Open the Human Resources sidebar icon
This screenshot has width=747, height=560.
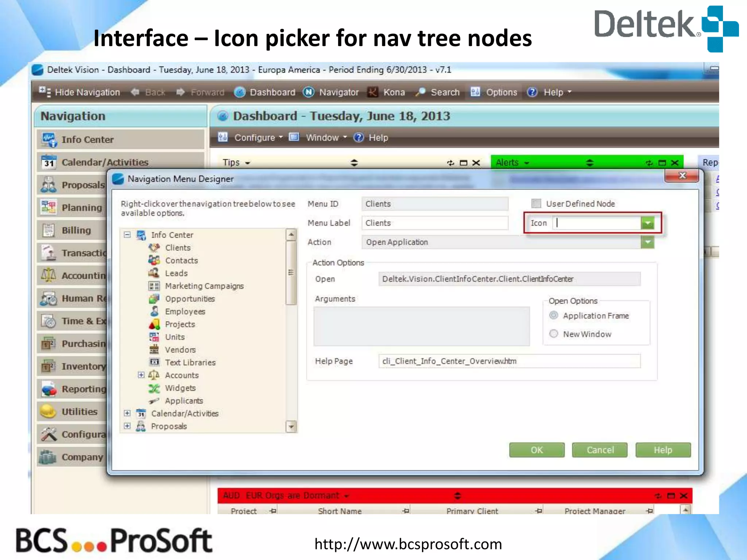[x=49, y=298]
